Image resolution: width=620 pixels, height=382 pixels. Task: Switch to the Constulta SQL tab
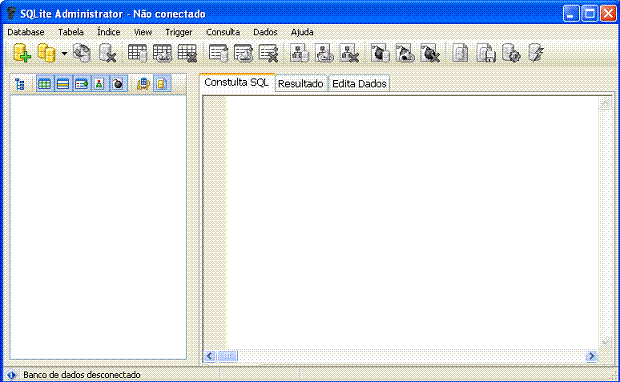tap(236, 83)
